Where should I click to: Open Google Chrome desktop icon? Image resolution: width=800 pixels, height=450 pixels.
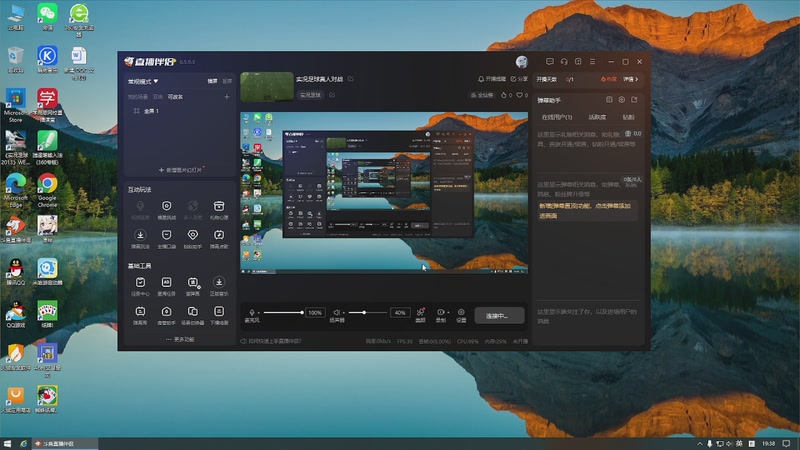pyautogui.click(x=47, y=190)
